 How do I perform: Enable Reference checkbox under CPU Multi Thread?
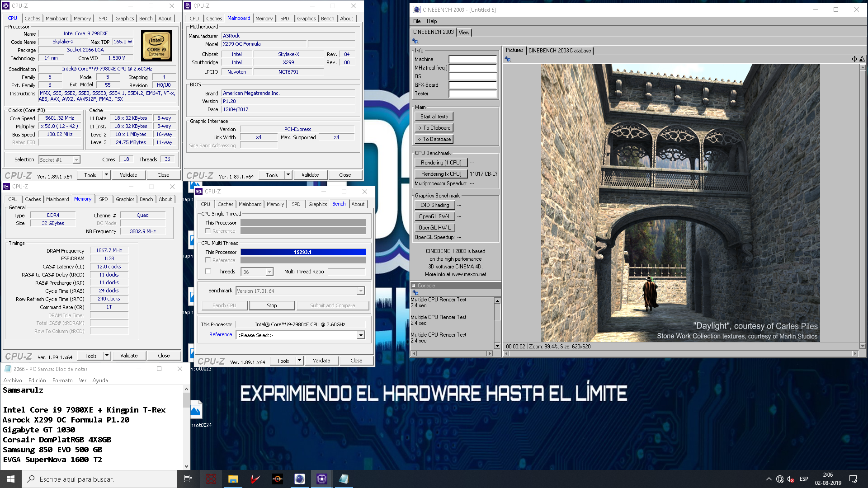[208, 260]
